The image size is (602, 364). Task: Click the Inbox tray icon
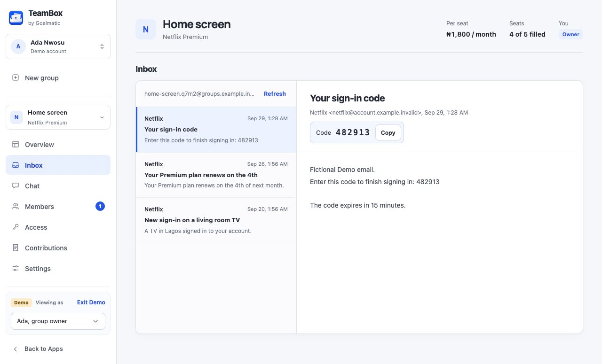tap(16, 165)
